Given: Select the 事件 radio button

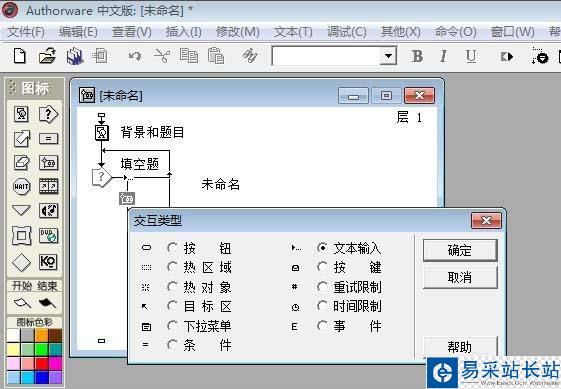Looking at the screenshot, I should point(322,325).
